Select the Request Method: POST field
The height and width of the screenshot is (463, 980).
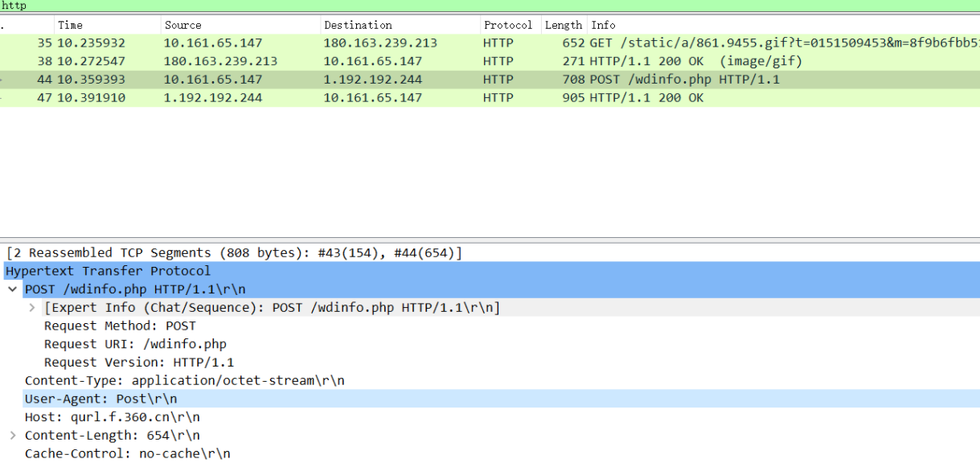pos(120,326)
